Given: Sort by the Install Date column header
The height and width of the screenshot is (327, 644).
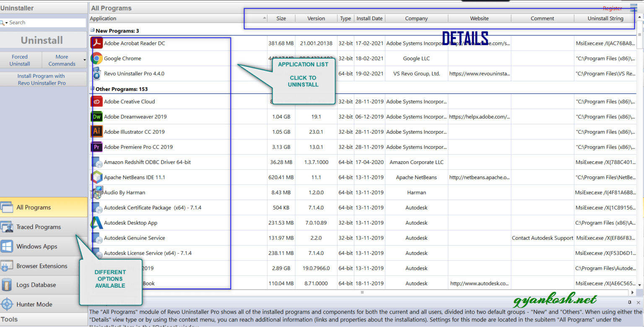Looking at the screenshot, I should pos(369,18).
